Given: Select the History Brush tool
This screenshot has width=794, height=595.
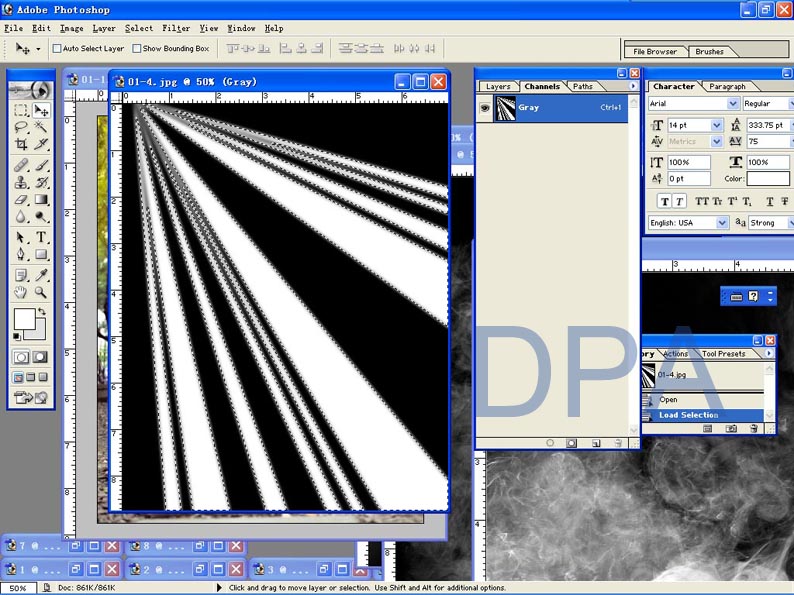Looking at the screenshot, I should tap(41, 182).
